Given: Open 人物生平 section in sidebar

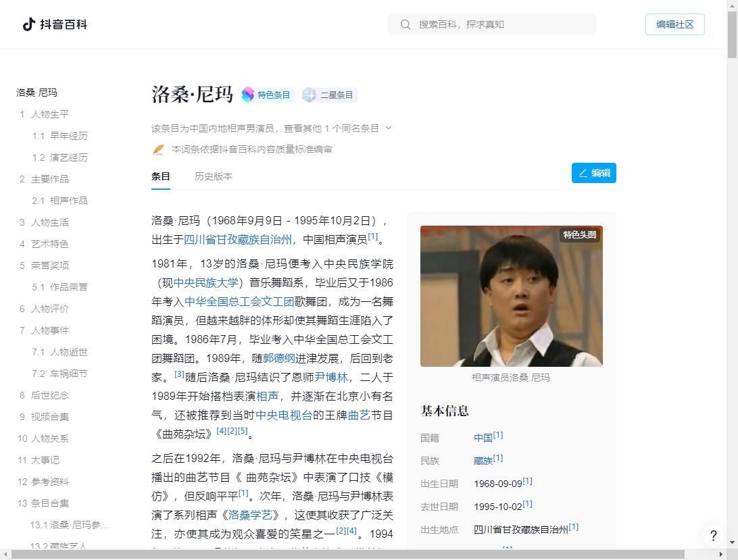Looking at the screenshot, I should tap(49, 114).
